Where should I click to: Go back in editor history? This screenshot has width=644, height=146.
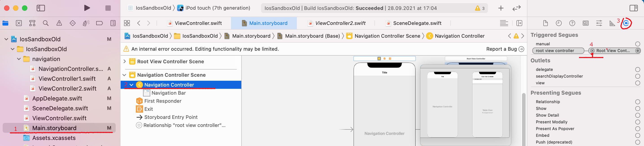point(139,23)
